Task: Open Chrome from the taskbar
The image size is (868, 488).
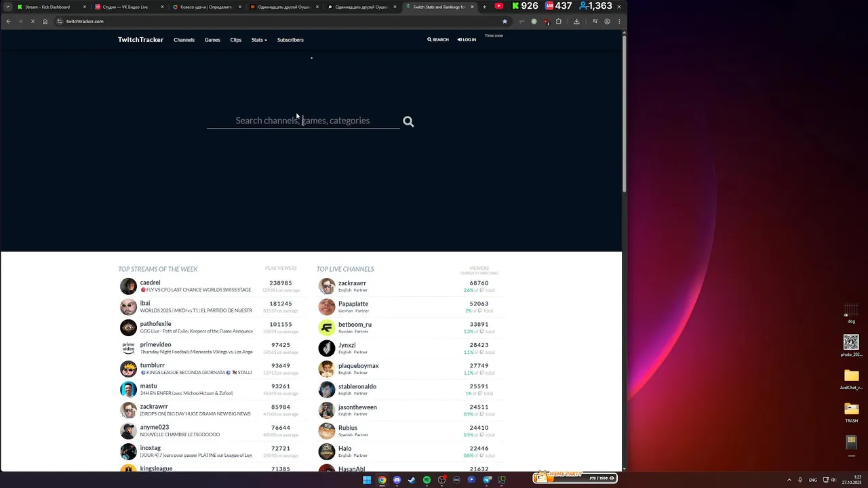Action: tap(382, 480)
